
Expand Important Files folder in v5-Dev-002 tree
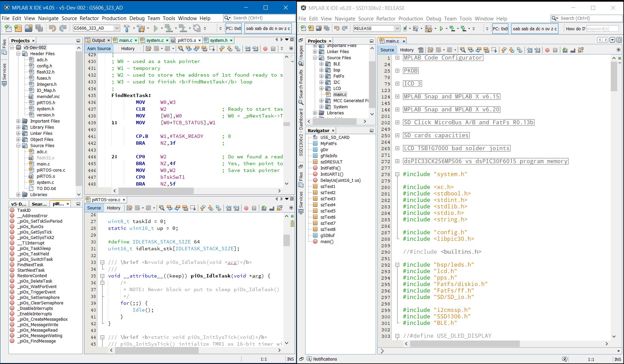(x=18, y=121)
